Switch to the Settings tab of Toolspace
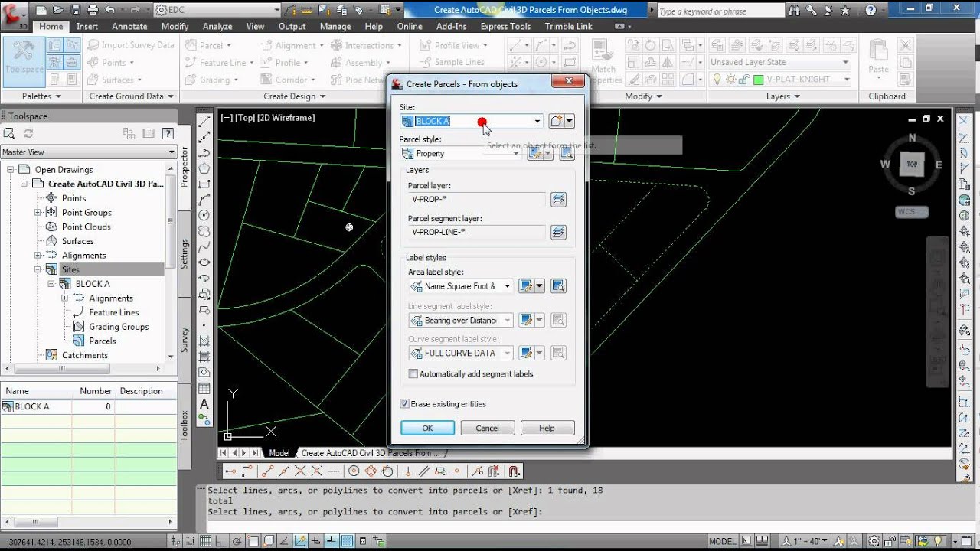980x551 pixels. point(185,253)
